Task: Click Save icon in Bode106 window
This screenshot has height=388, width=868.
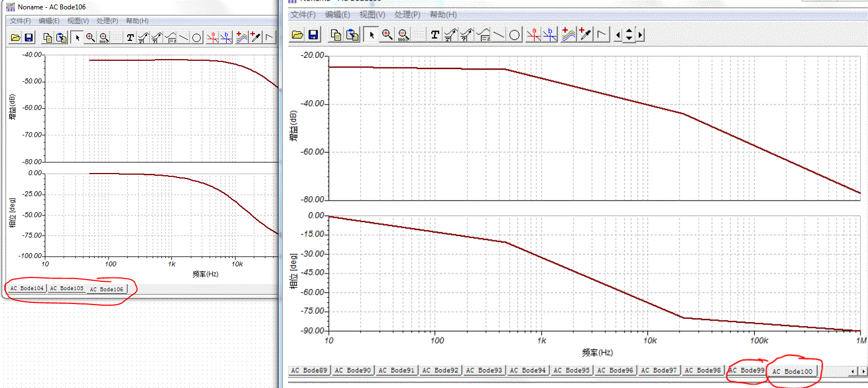Action: [x=29, y=38]
